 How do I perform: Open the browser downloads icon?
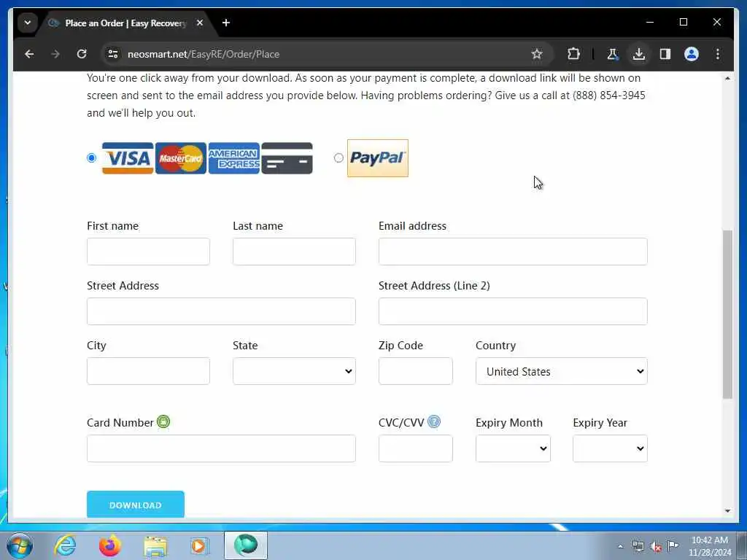click(639, 54)
